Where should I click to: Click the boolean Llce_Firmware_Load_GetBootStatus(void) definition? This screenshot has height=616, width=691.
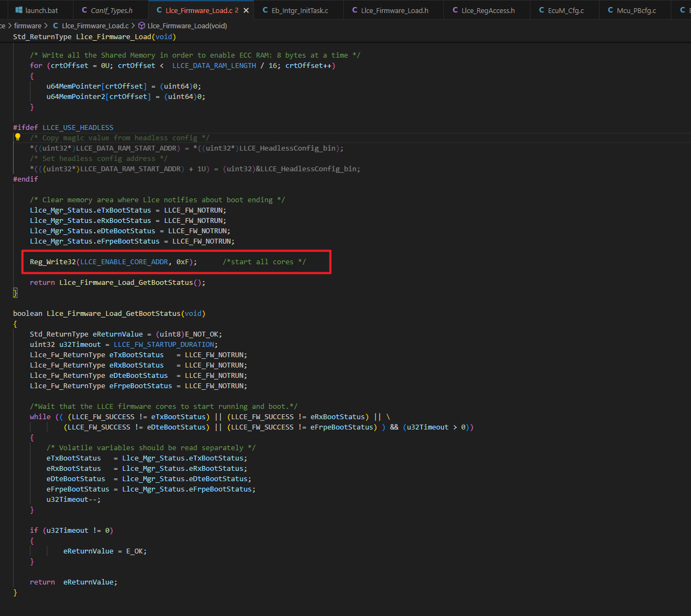point(109,314)
